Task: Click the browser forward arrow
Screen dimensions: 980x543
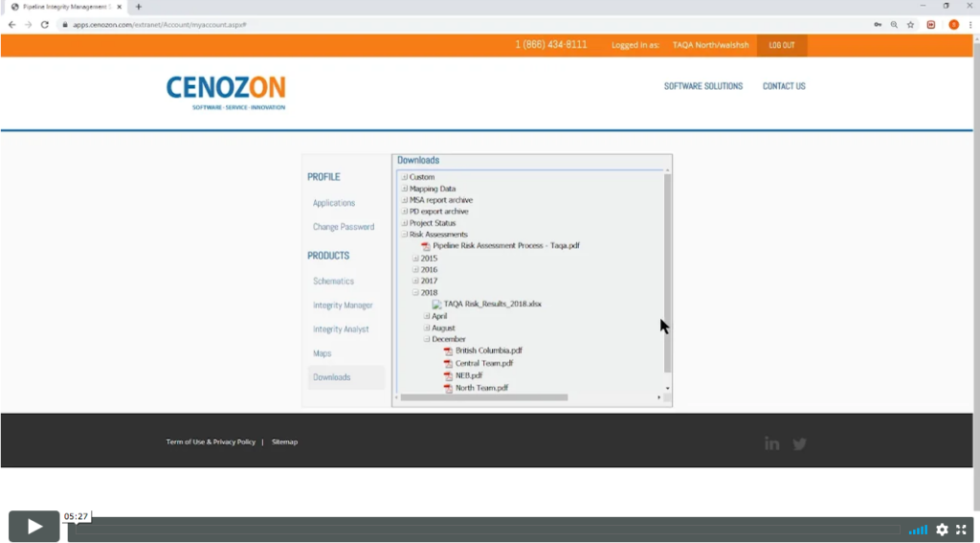Action: click(28, 24)
